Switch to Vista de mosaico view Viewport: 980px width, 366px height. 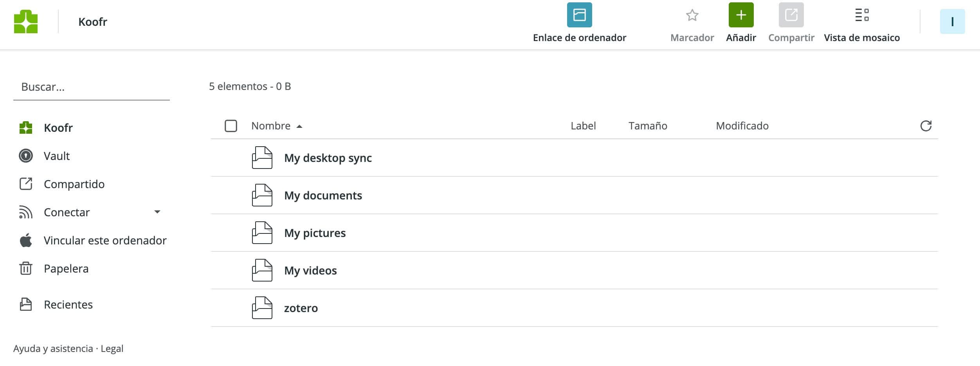coord(861,15)
